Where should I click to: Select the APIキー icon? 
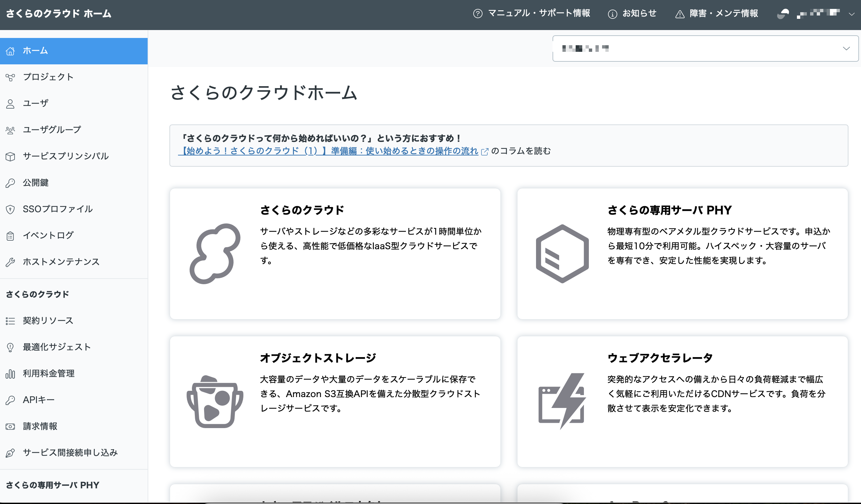pos(10,399)
